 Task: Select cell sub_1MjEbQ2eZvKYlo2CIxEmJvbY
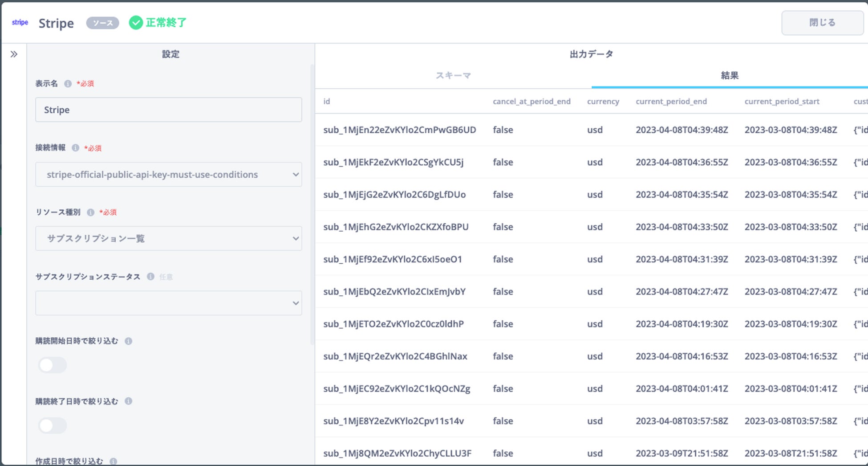394,292
